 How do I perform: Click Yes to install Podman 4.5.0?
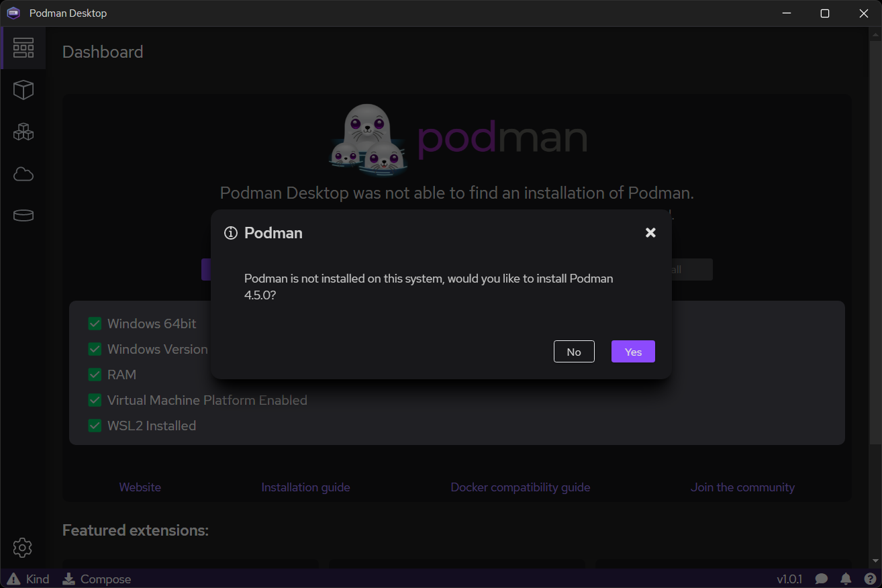633,352
